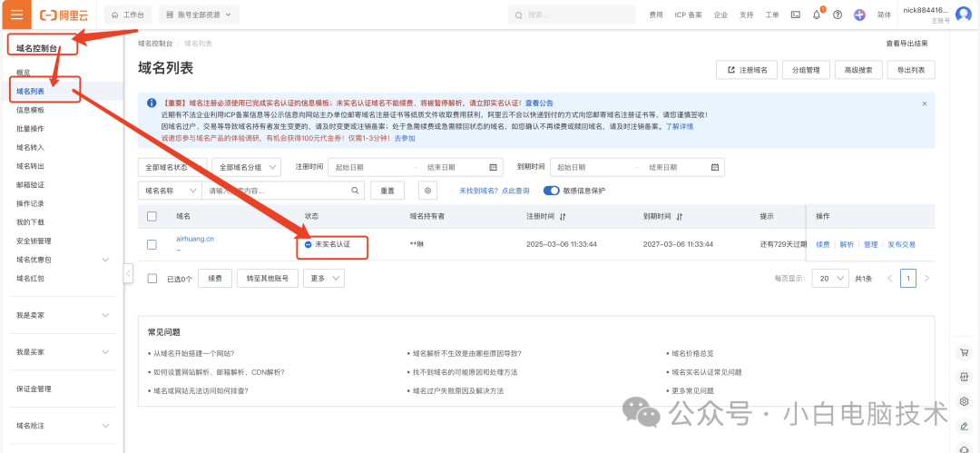Open 费用 in top bar

pos(656,15)
